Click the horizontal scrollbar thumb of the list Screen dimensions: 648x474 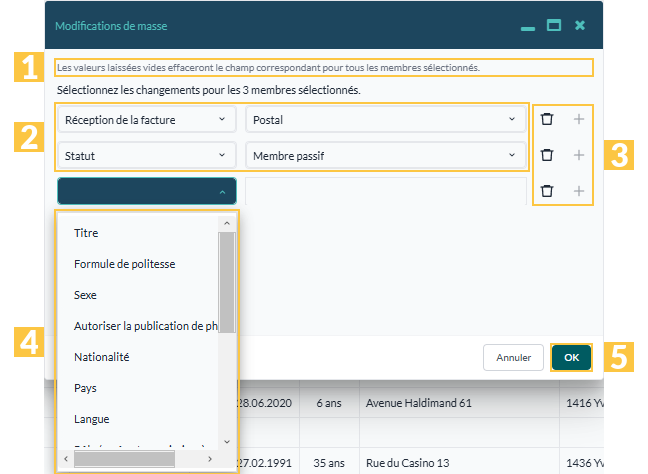124,459
